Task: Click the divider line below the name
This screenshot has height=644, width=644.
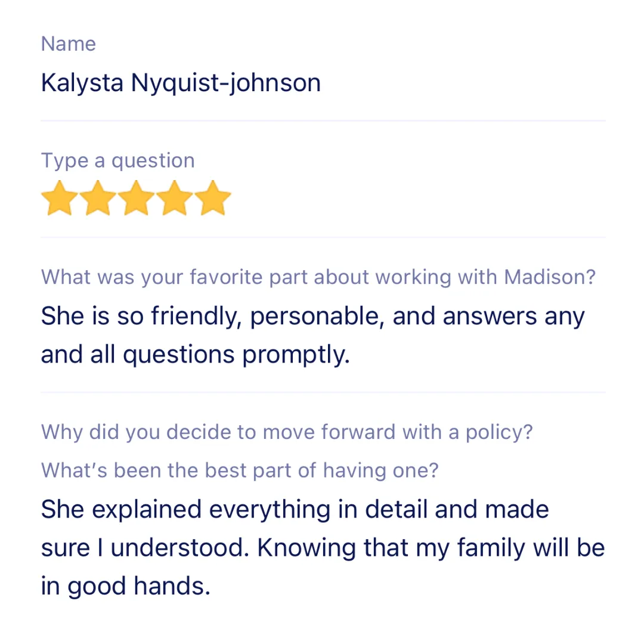Action: 323,120
